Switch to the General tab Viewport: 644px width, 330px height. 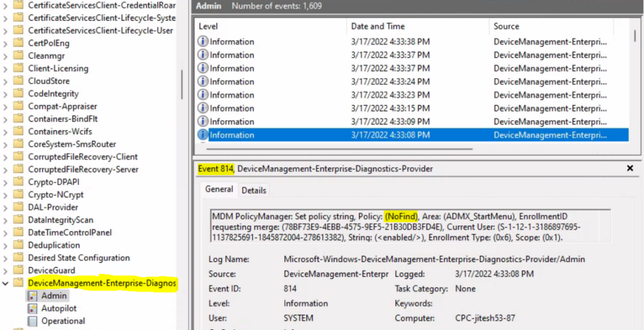point(219,189)
